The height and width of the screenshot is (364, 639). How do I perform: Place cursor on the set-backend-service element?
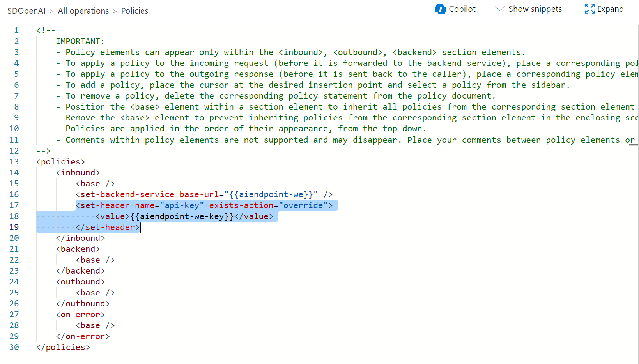tap(127, 194)
